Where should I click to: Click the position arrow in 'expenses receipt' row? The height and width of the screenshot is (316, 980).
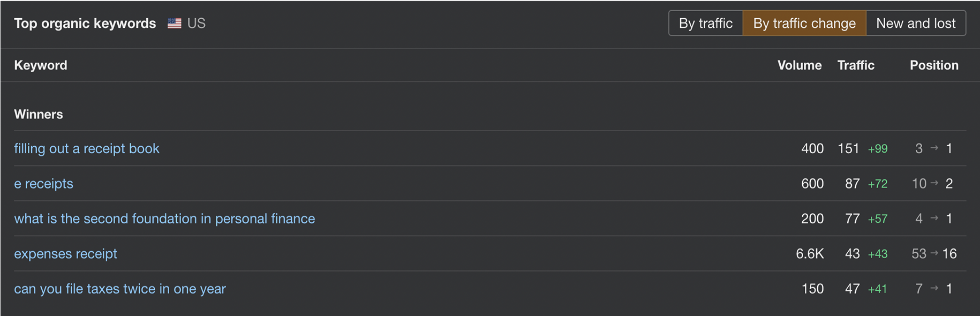coord(934,253)
